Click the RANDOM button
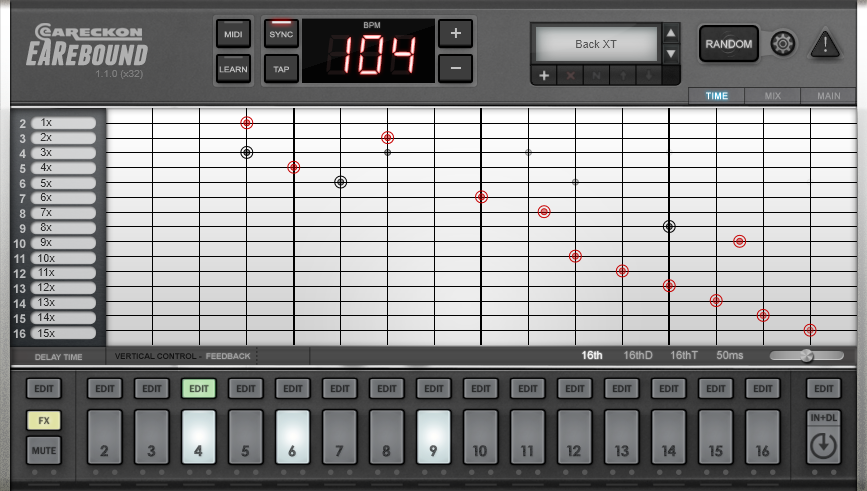The height and width of the screenshot is (491, 867). [x=728, y=44]
